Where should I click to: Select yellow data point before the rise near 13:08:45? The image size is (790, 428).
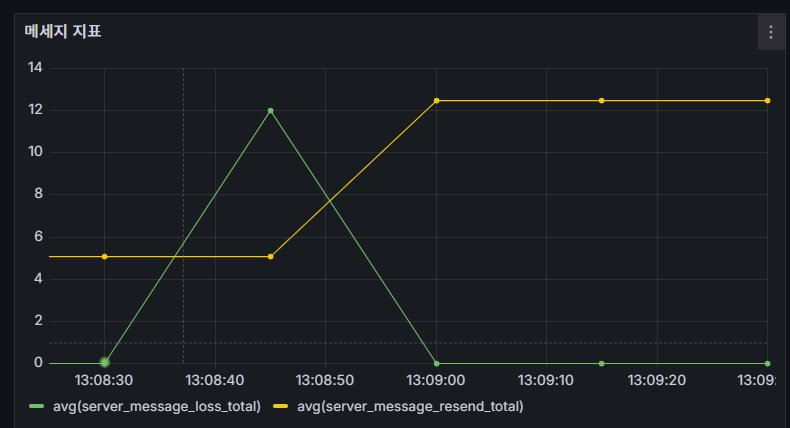(270, 257)
